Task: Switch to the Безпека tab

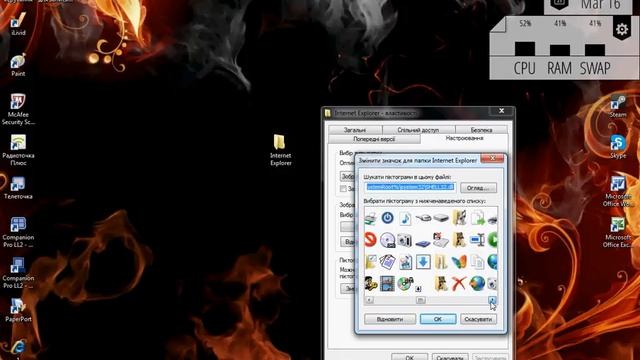Action: tap(481, 130)
